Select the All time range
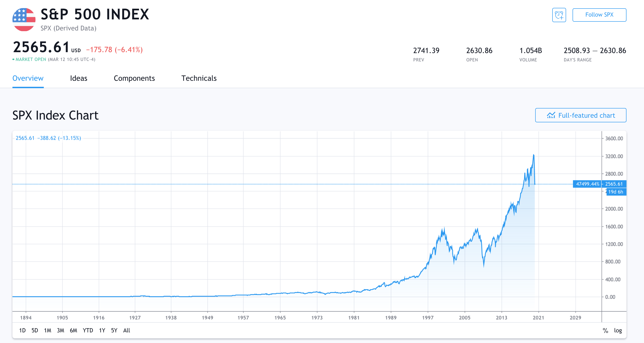 [x=127, y=330]
